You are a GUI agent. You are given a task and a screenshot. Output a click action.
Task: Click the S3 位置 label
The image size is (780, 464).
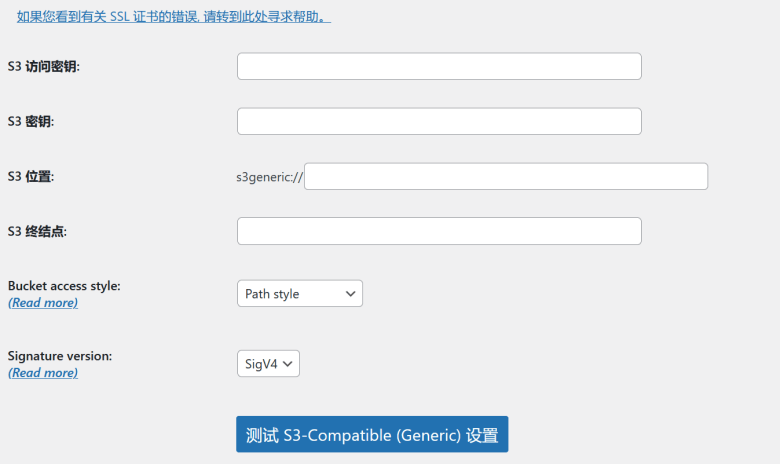31,177
